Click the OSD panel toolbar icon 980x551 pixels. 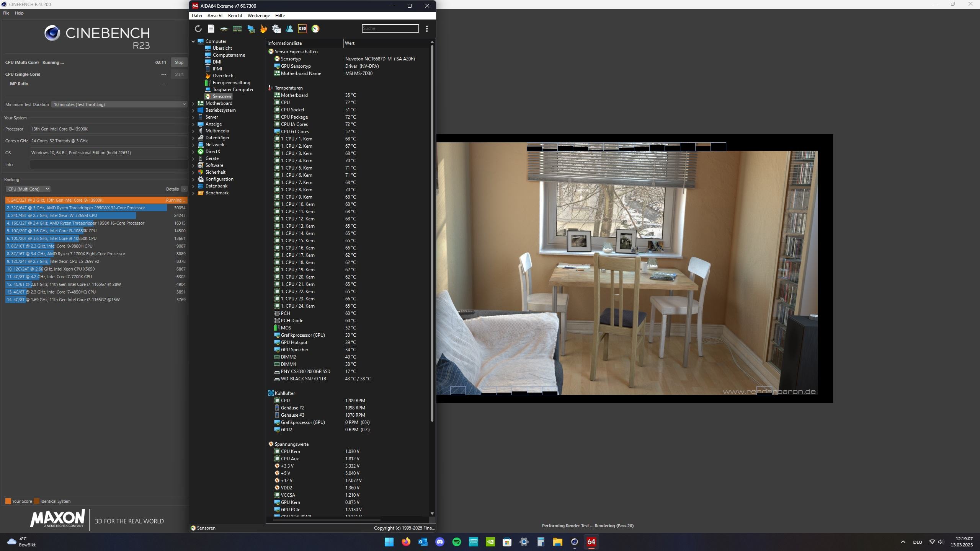(302, 29)
